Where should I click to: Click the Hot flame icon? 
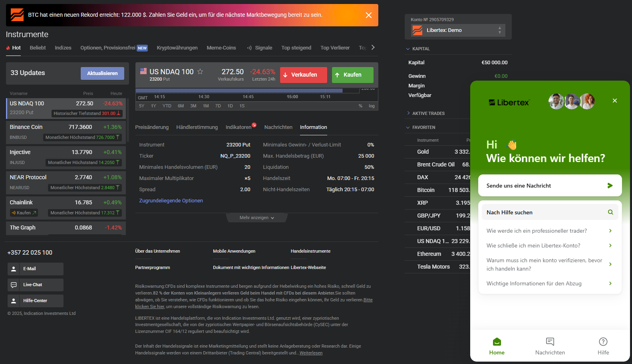(x=8, y=48)
